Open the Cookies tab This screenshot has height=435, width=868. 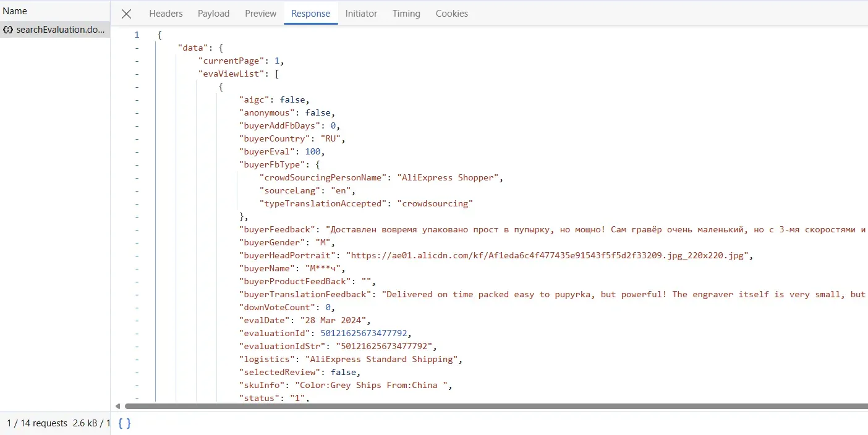(451, 13)
